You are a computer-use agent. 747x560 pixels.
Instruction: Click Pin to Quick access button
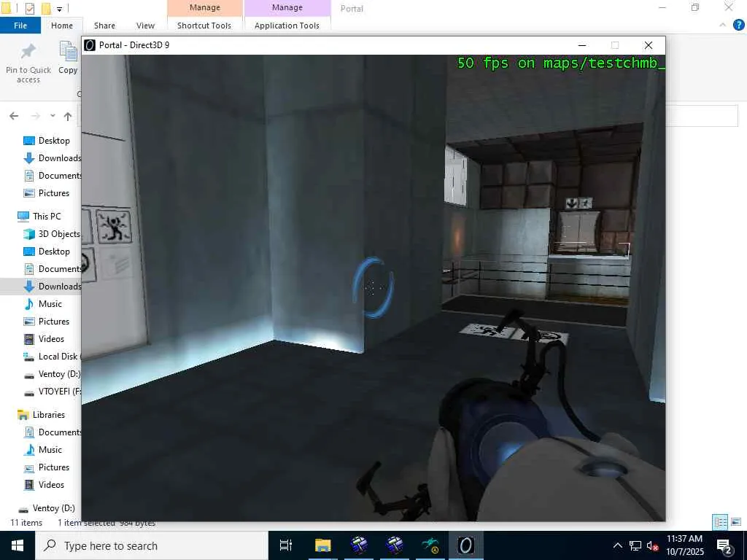(28, 63)
